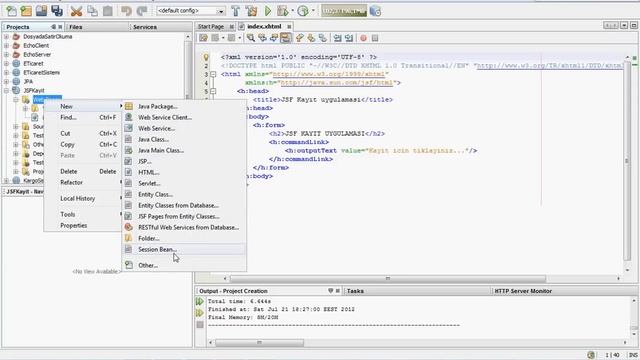Select Servlet... in the New submenu
This screenshot has height=360, width=640.
tap(184, 184)
